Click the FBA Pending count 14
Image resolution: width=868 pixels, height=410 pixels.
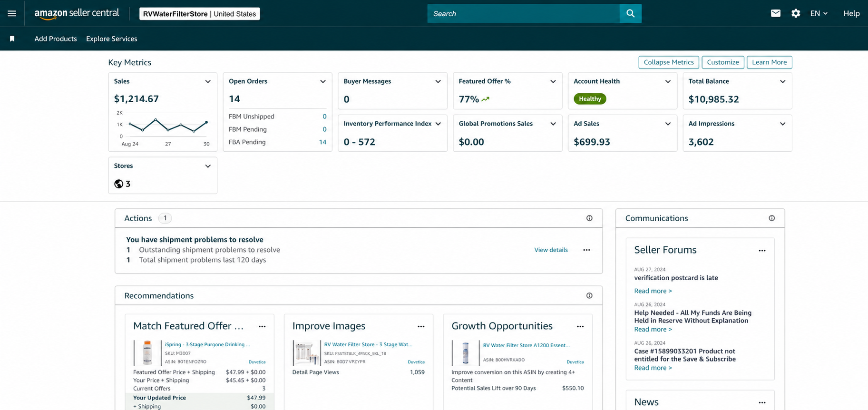322,142
